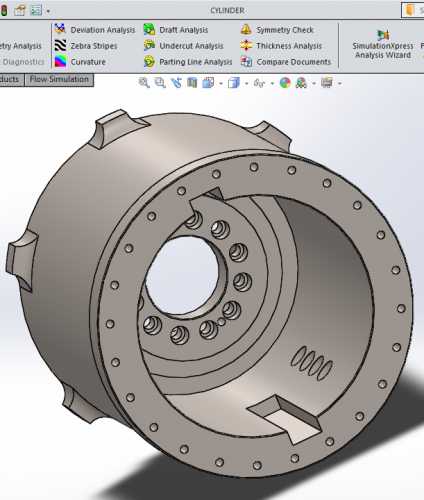Click View Settings monitor icon
Screen dimensions: 424x500
click(x=327, y=82)
